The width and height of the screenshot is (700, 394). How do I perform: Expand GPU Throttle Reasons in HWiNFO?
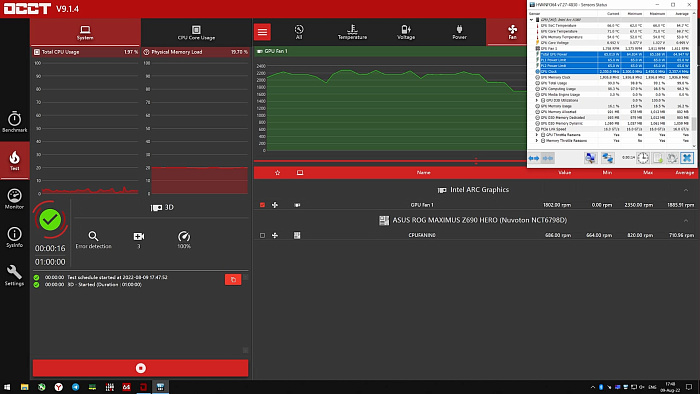pyautogui.click(x=537, y=135)
